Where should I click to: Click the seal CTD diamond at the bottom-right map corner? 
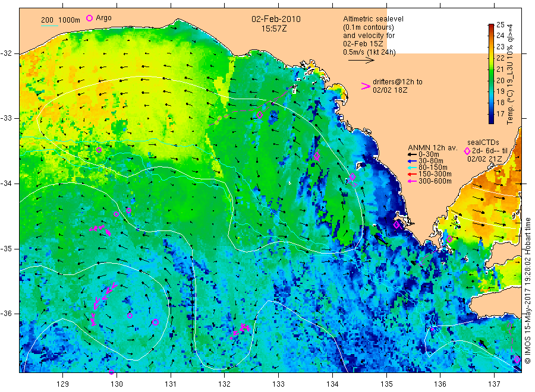tap(517, 359)
